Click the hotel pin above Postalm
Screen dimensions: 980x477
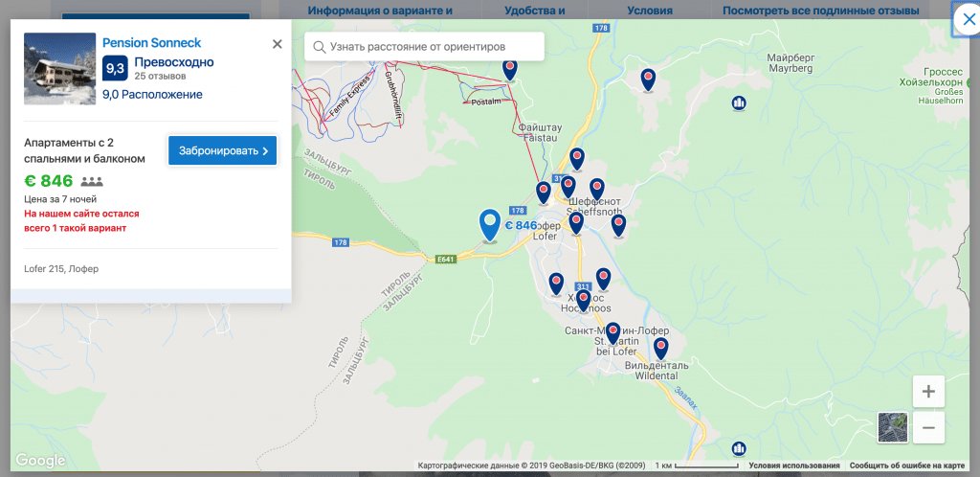coord(510,69)
